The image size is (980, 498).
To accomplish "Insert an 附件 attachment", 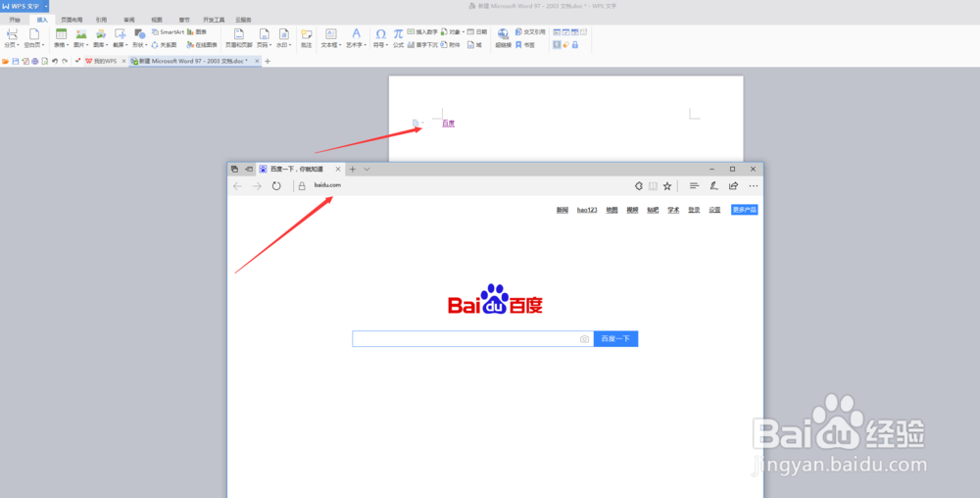I will [451, 45].
